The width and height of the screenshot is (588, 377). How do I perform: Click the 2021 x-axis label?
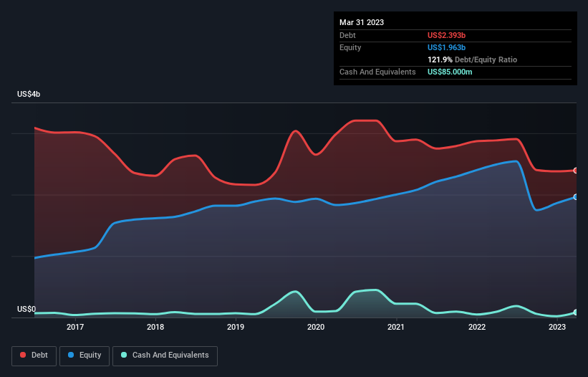396,327
